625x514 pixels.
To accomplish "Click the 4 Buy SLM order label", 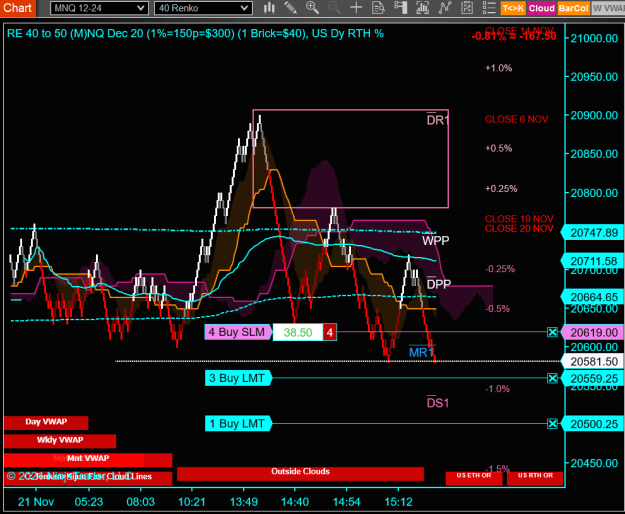I will coord(238,332).
